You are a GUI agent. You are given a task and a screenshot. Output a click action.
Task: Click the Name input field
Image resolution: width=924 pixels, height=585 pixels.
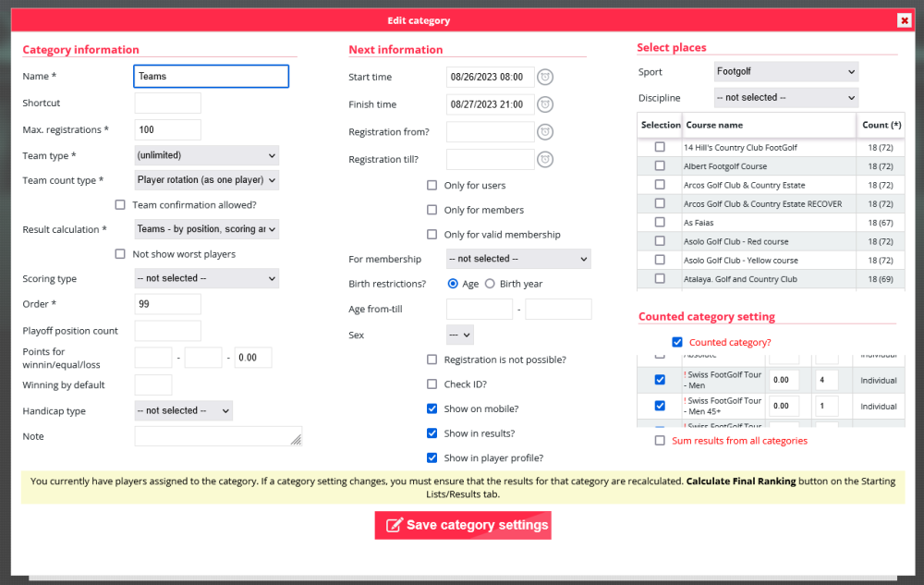pyautogui.click(x=212, y=76)
